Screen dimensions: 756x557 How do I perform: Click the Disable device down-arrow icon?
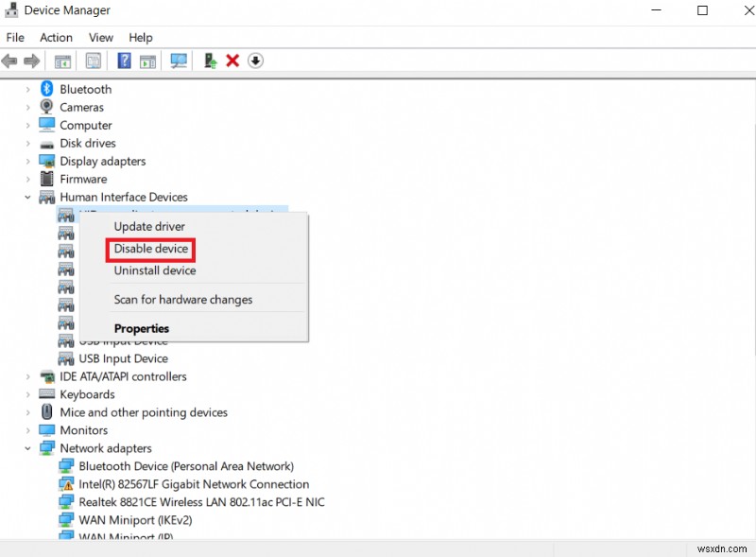point(255,61)
